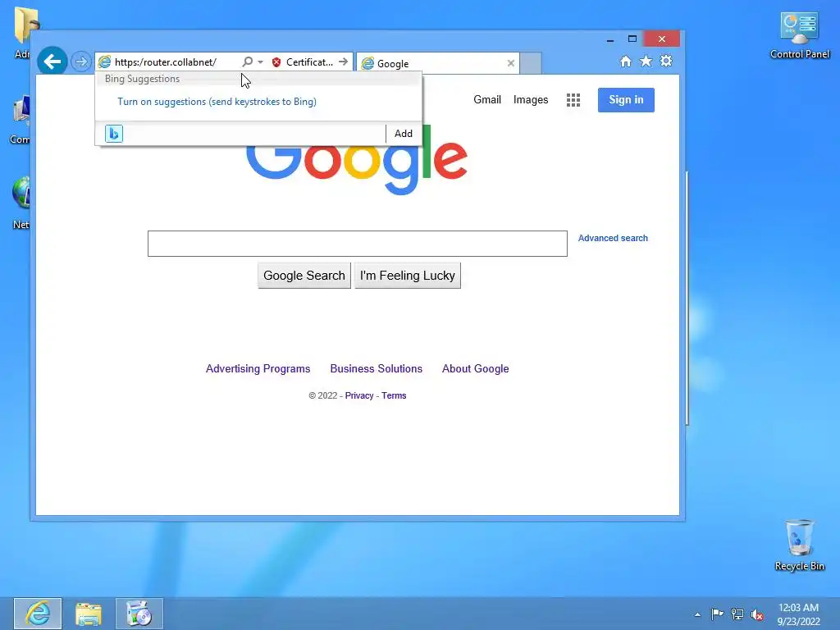This screenshot has width=840, height=630.
Task: Click the red Certificate error shield
Action: [276, 62]
